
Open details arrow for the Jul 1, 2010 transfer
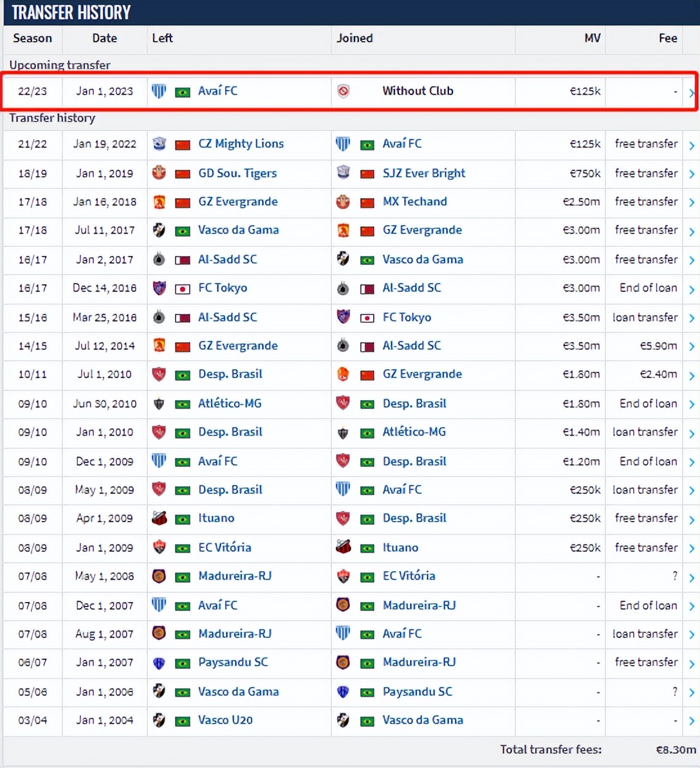(x=691, y=376)
